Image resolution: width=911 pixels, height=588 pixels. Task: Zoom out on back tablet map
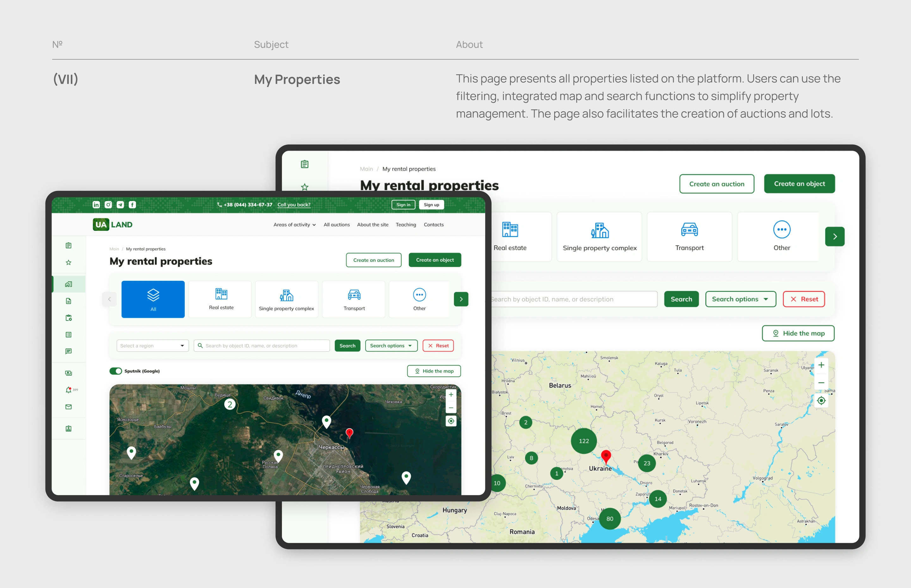point(821,383)
